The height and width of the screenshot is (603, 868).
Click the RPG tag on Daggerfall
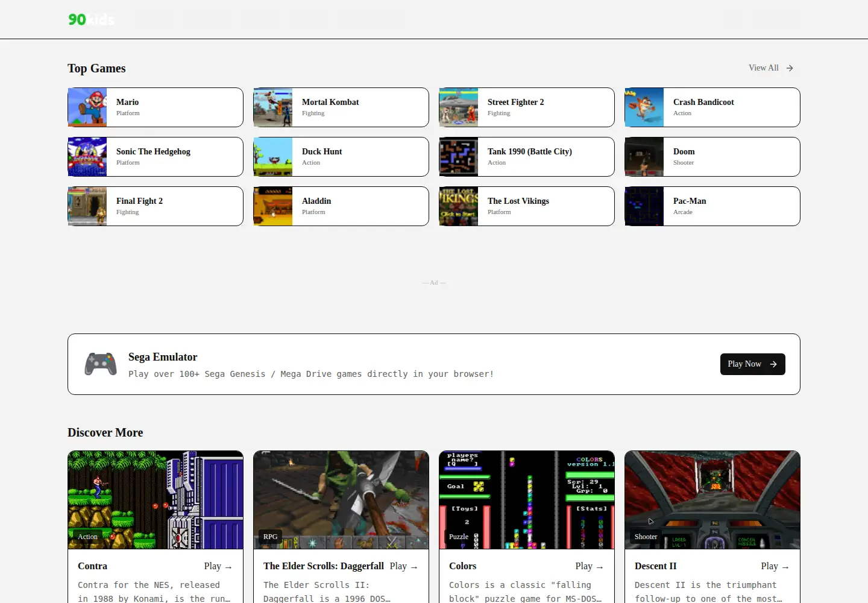click(x=271, y=537)
